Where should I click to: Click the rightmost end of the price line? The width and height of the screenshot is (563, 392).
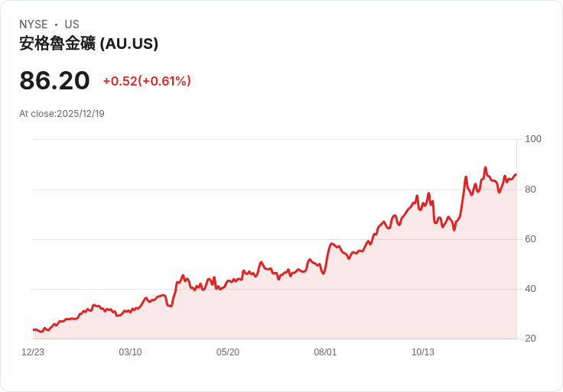click(516, 175)
